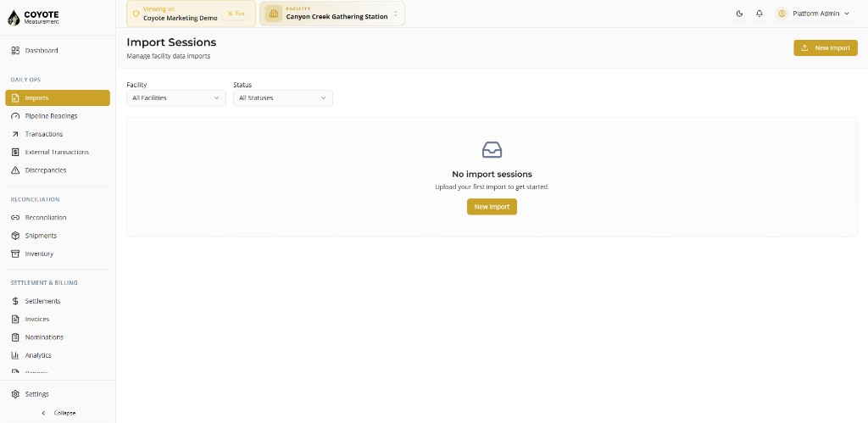The image size is (868, 423).
Task: Click the External Transactions receipt icon
Action: point(15,153)
